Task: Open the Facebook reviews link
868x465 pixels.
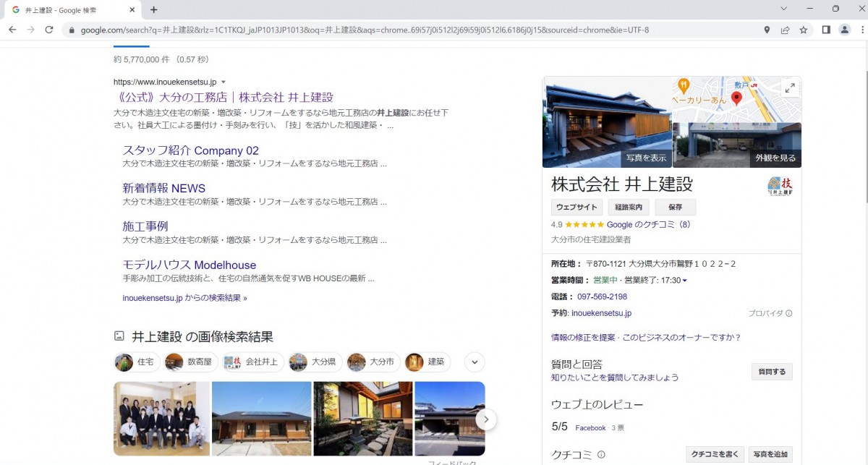Action: [x=590, y=428]
